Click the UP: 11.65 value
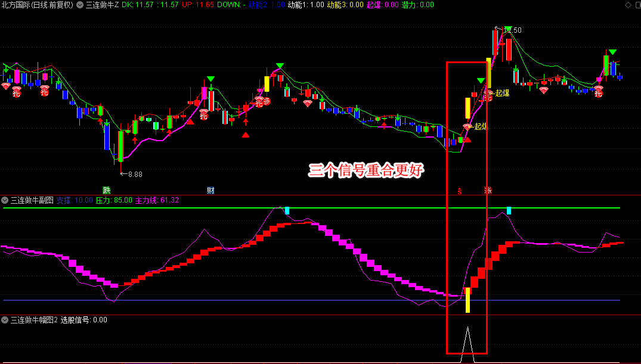Screen dimensions: 641x364 198,5
